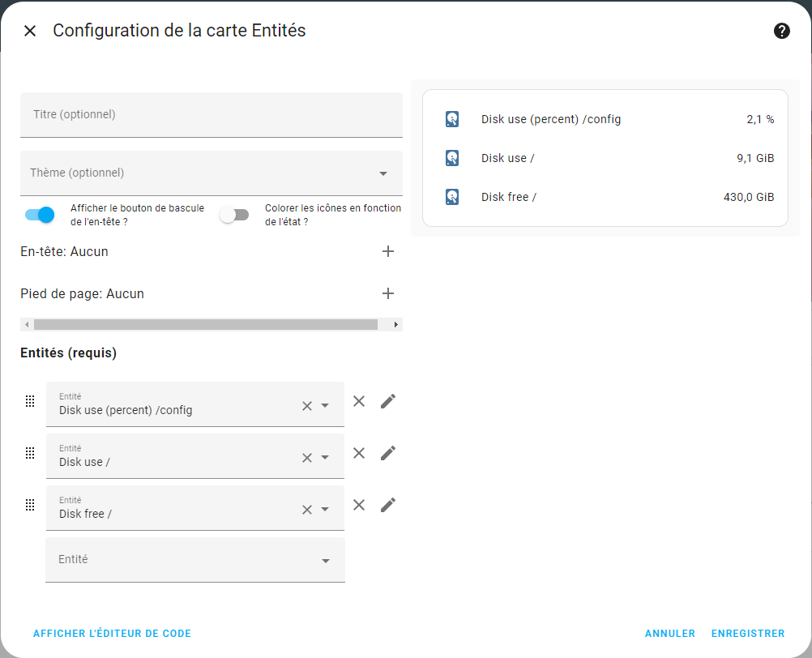The width and height of the screenshot is (812, 658).
Task: Click the 2,1 % value in preview
Action: pyautogui.click(x=760, y=120)
